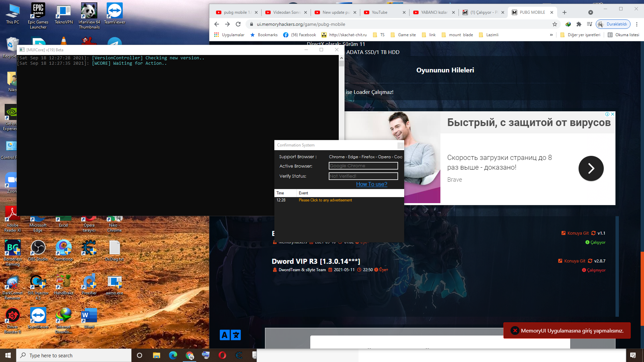Open Cortana circle on taskbar
Image resolution: width=644 pixels, height=362 pixels.
click(140, 355)
